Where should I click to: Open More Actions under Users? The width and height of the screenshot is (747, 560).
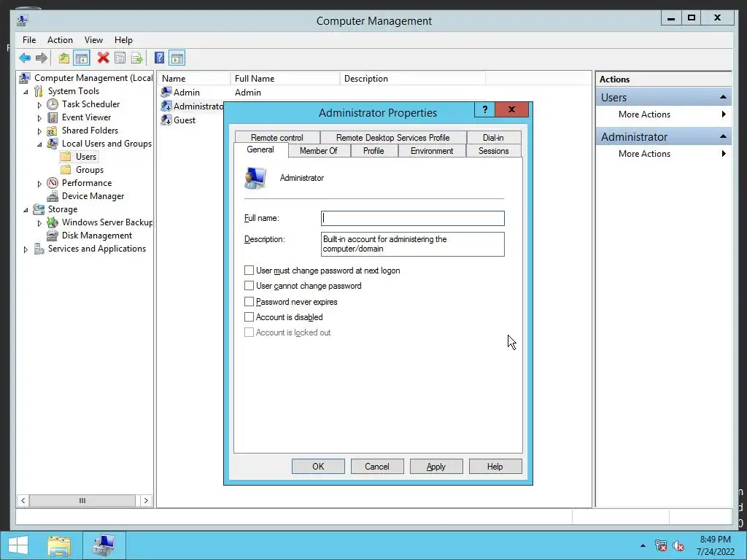tap(663, 114)
